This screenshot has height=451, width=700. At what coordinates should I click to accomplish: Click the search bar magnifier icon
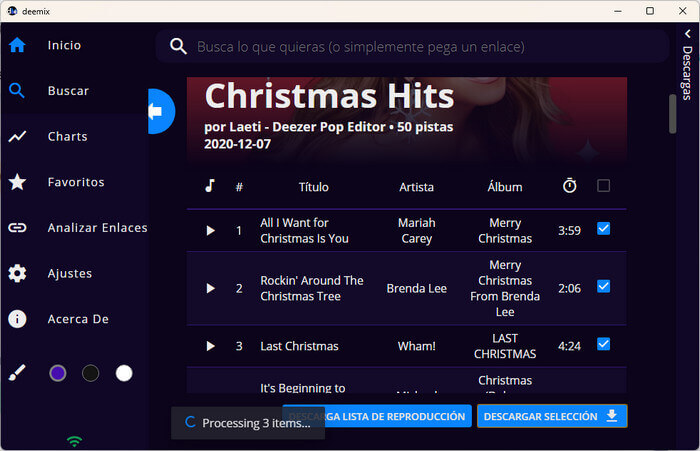pos(178,46)
